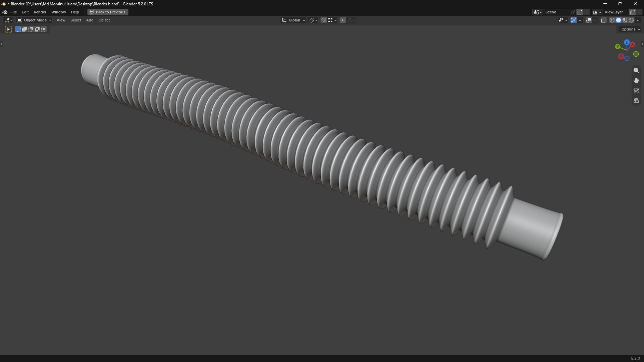Set selection mode to Intersect

(x=44, y=29)
